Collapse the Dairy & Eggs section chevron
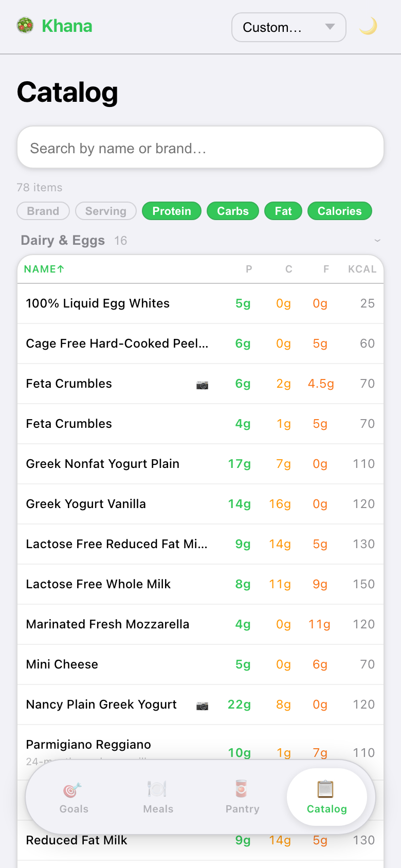This screenshot has width=401, height=868. pos(377,241)
